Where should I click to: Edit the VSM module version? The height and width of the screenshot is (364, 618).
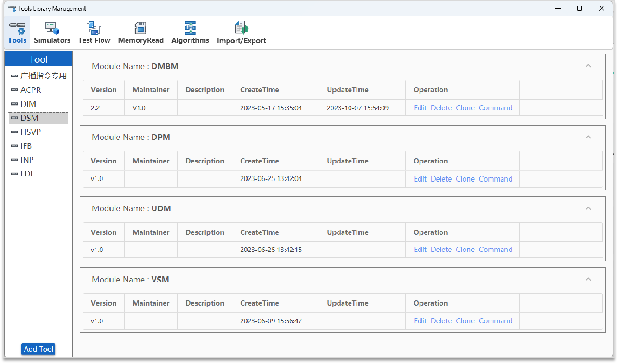tap(420, 320)
